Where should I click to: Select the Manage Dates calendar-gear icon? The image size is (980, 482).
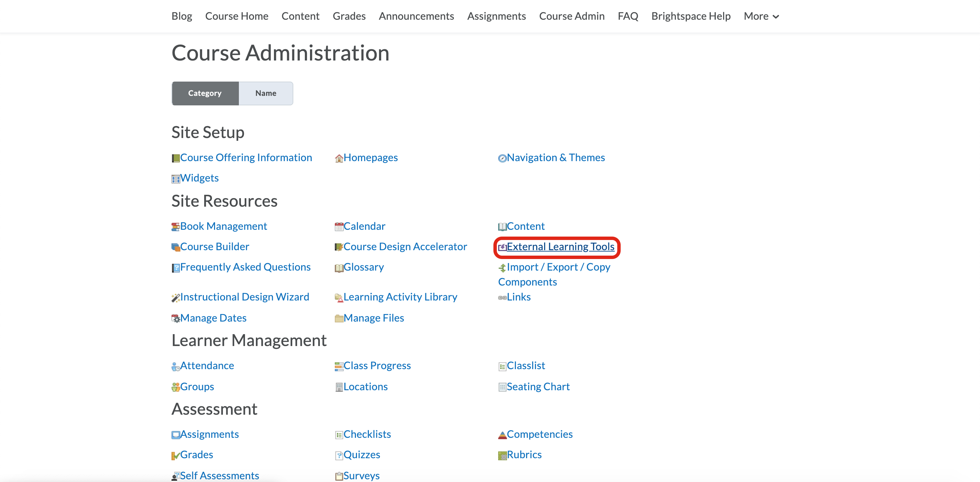(176, 318)
